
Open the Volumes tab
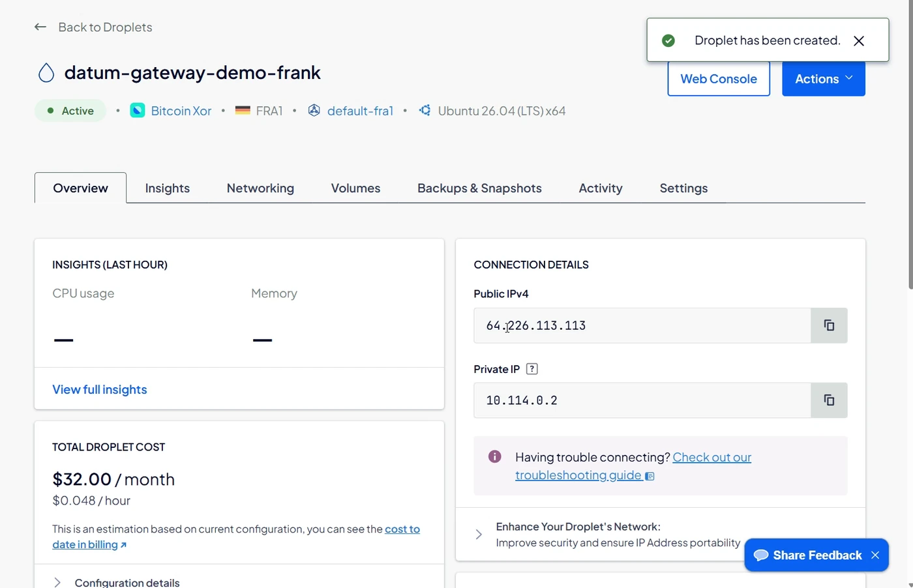(355, 188)
